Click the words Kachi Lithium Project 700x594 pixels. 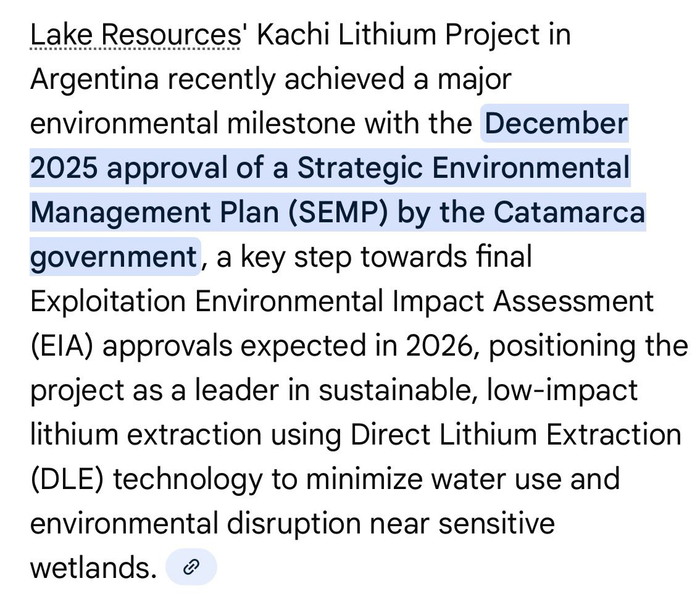click(398, 35)
